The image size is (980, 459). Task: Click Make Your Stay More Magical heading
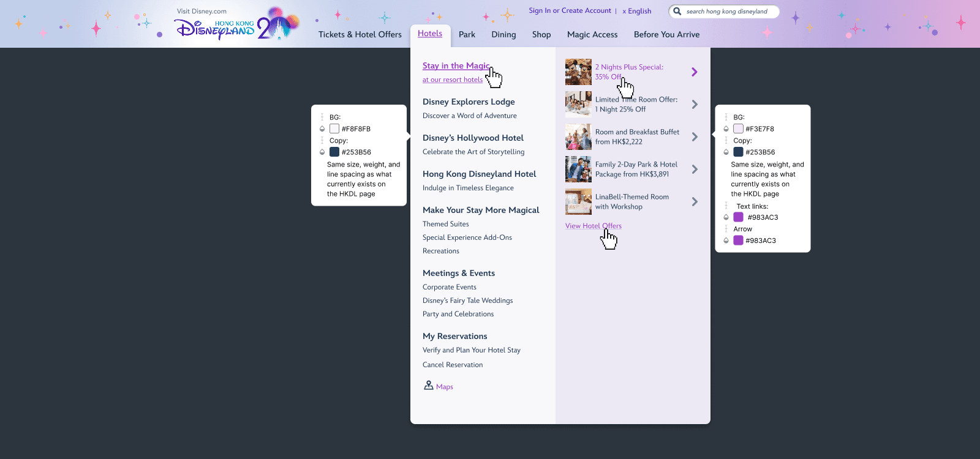coord(481,211)
